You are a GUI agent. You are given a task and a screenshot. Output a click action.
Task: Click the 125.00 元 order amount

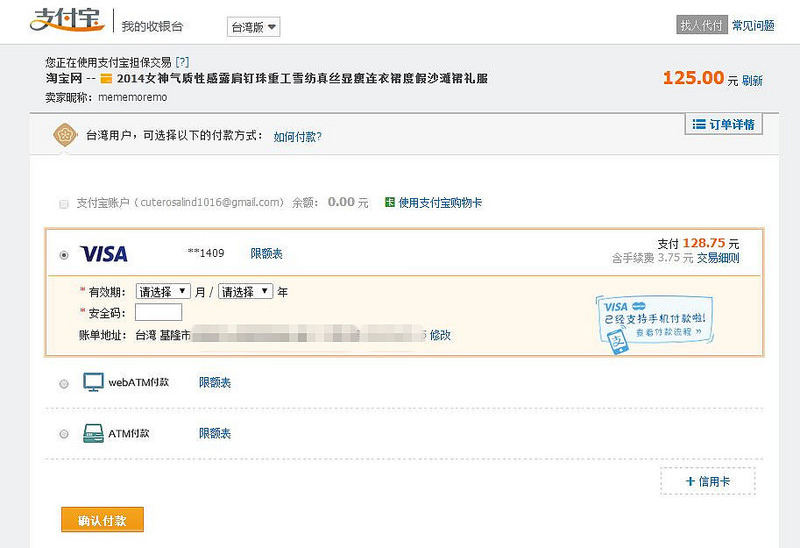point(700,79)
